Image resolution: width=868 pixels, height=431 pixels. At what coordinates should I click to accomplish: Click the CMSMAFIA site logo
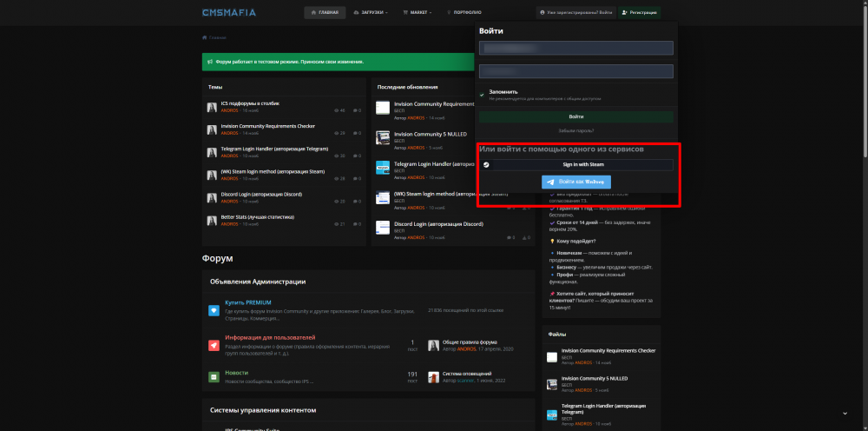pyautogui.click(x=228, y=12)
